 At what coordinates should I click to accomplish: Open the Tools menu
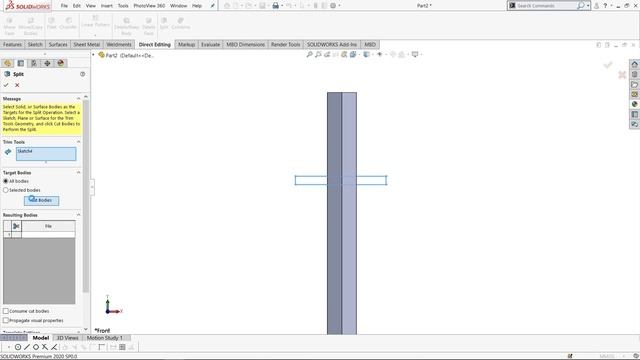(x=123, y=6)
